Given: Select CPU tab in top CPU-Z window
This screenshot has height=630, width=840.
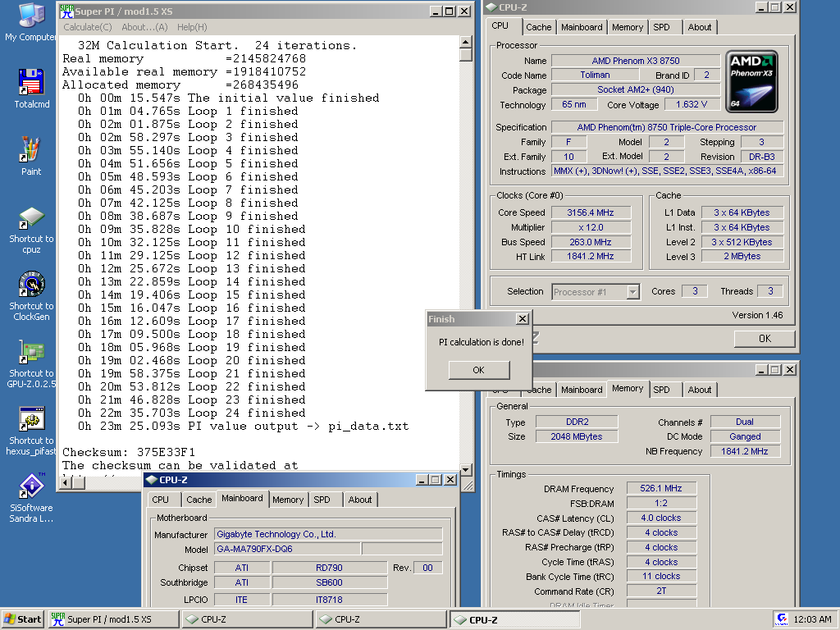Looking at the screenshot, I should [500, 25].
